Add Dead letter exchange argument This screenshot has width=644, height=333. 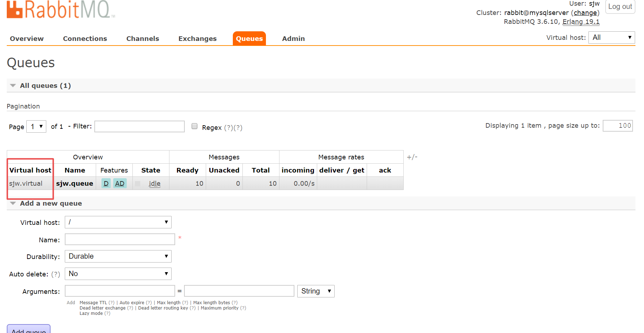point(103,308)
